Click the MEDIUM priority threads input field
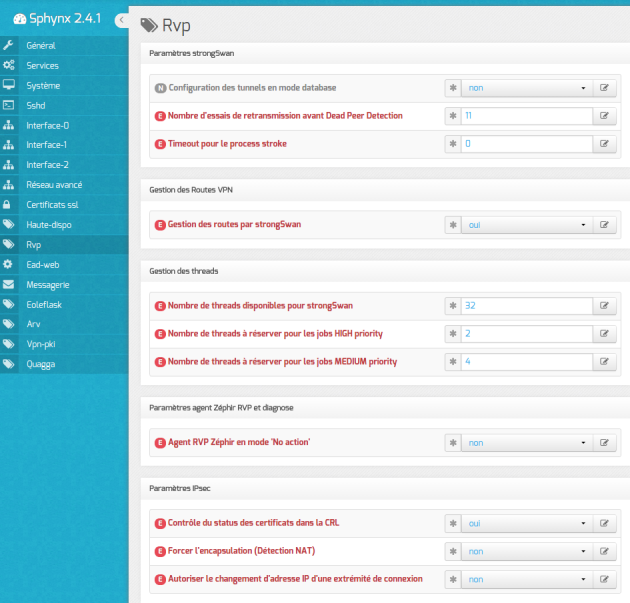The image size is (630, 603). (x=527, y=362)
